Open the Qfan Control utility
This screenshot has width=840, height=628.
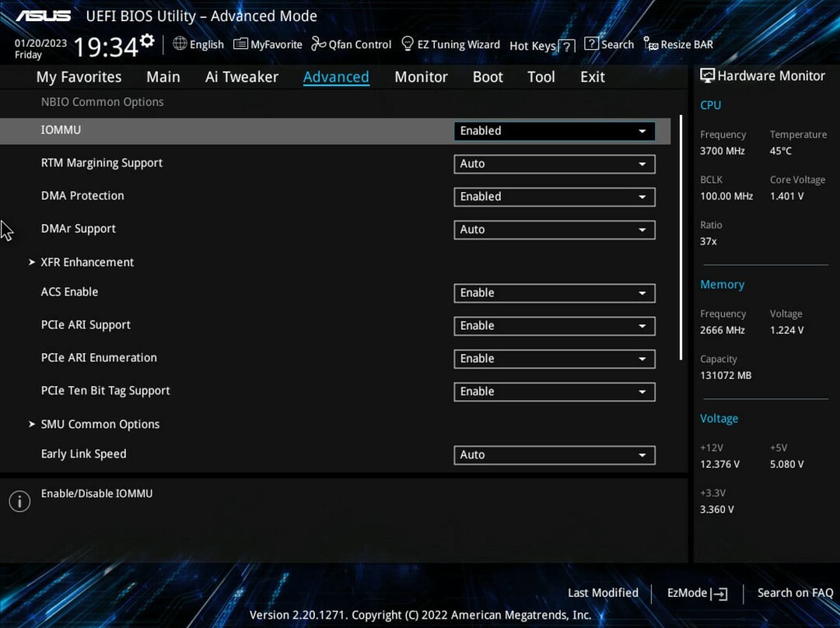351,44
